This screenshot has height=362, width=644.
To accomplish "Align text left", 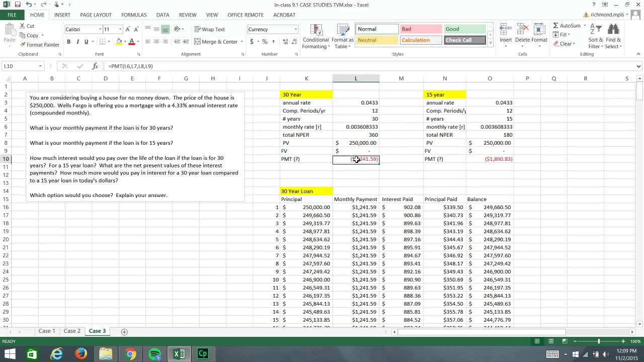I will pos(148,42).
